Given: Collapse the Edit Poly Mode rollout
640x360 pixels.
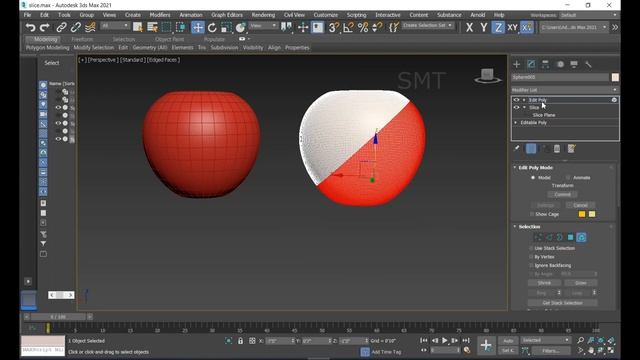Looking at the screenshot, I should 515,167.
